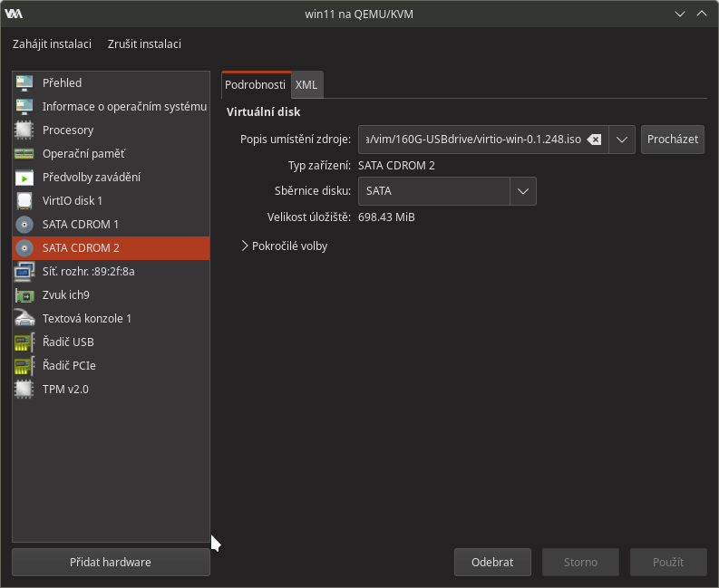
Task: Click Zahájit instalaci
Action: point(52,44)
